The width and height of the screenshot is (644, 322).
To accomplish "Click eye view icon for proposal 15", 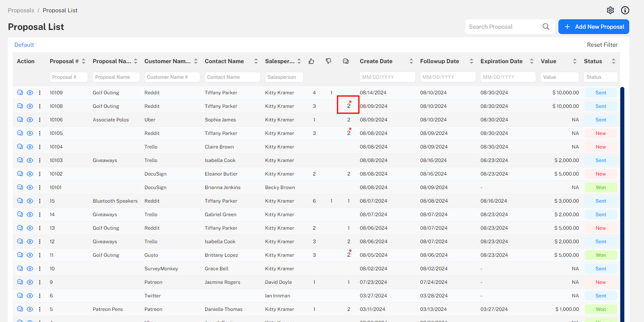I will pos(30,201).
